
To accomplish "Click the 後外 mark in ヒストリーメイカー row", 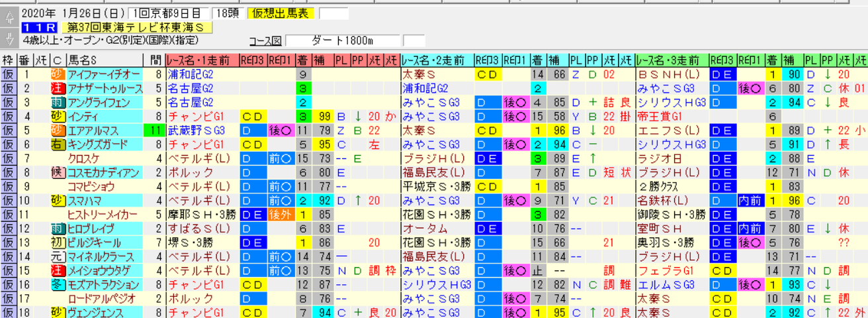I will point(281,214).
